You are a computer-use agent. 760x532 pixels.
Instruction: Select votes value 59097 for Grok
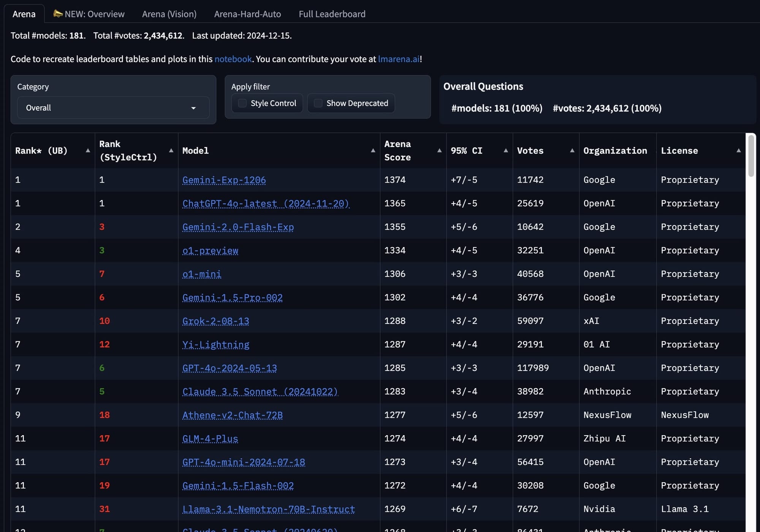(530, 321)
